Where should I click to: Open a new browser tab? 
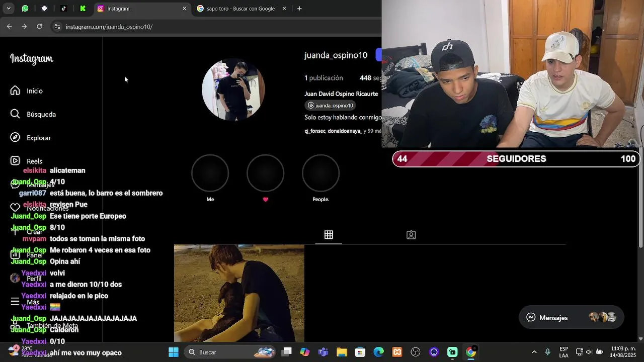coord(299,9)
